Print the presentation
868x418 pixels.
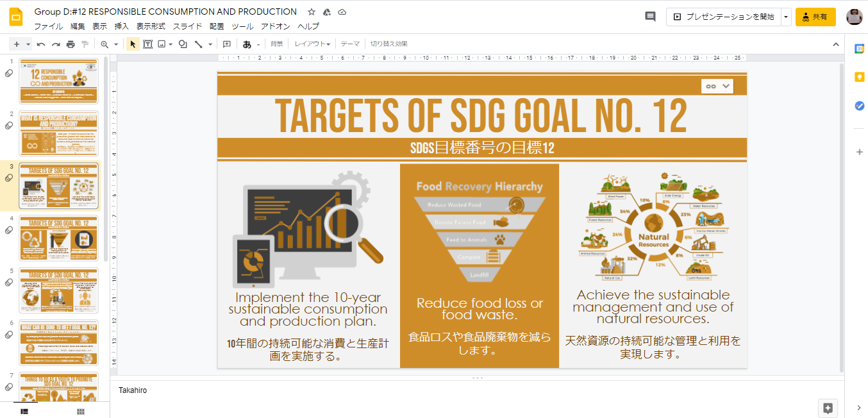pos(71,44)
